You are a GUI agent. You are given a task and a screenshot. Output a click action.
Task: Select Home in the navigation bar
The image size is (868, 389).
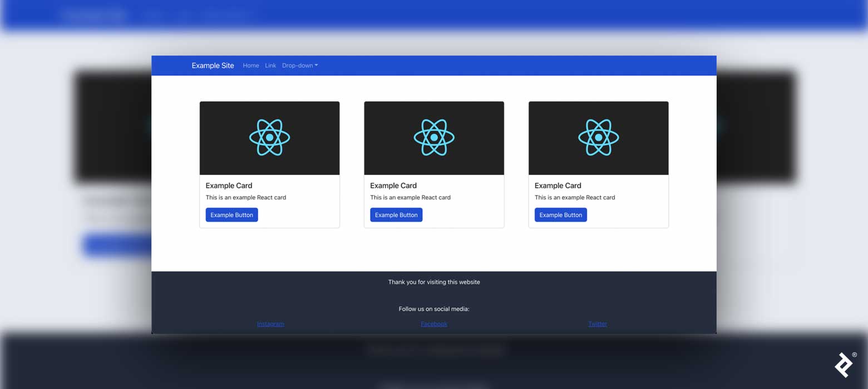click(x=250, y=65)
